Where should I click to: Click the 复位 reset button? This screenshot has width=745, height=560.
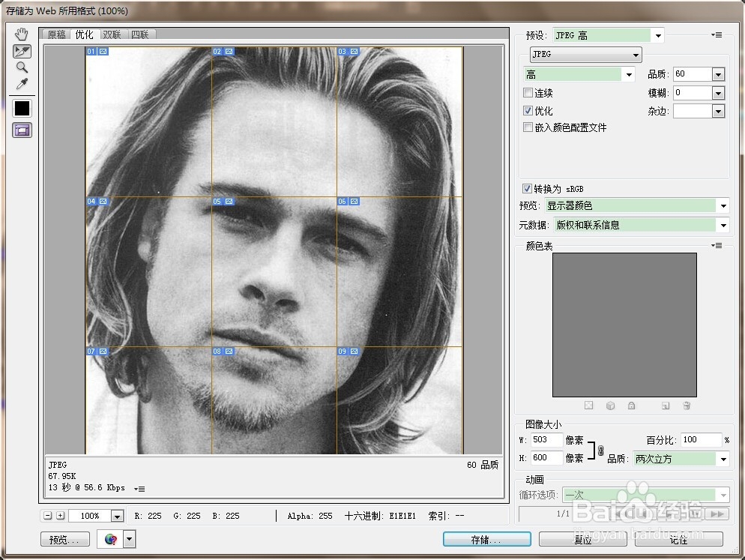tap(583, 540)
